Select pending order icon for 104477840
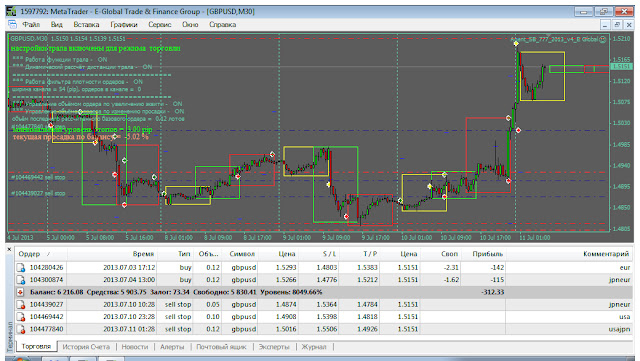The height and width of the screenshot is (361, 640). [21, 329]
